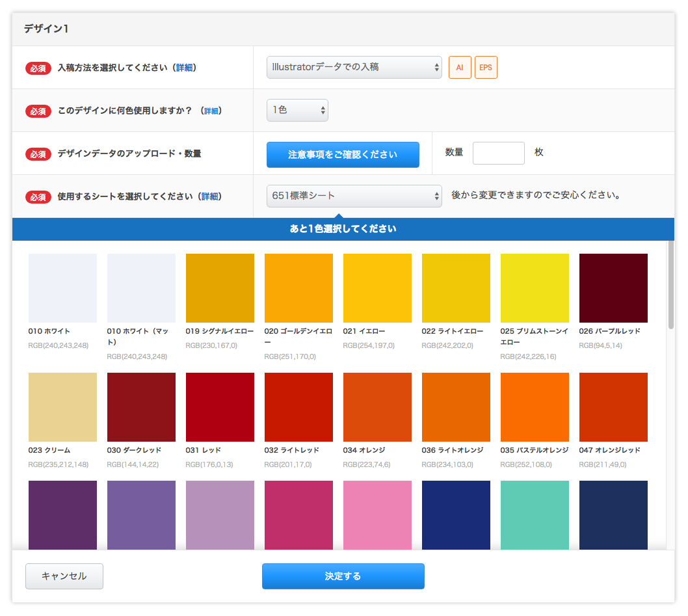This screenshot has height=616, width=688.
Task: Open 詳細 link for sheet selection
Action: tap(210, 196)
